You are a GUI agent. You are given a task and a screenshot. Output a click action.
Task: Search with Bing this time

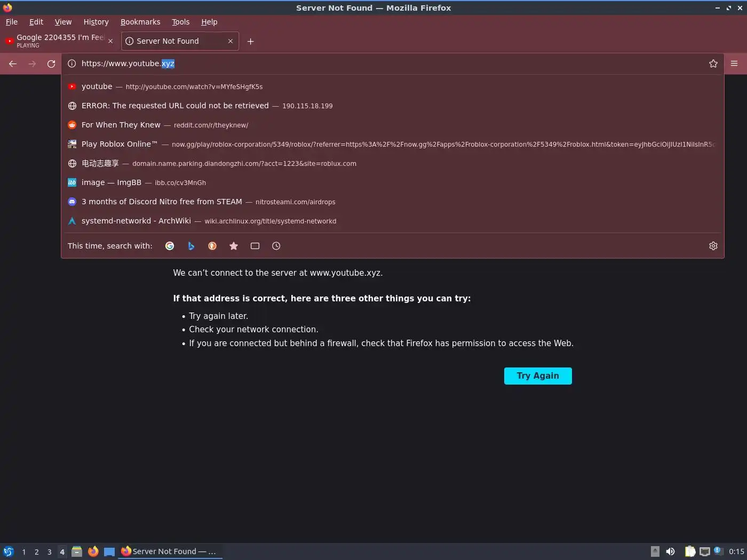[191, 246]
